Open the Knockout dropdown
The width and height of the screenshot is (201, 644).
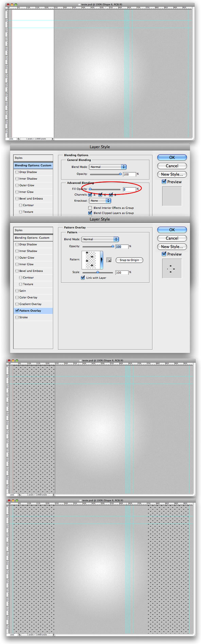tap(100, 201)
